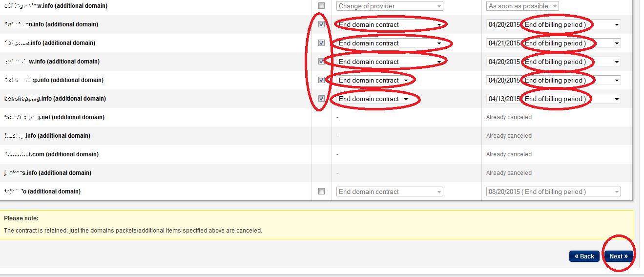The width and height of the screenshot is (644, 277).
Task: Click the contract is retained notice text
Action: [133, 230]
